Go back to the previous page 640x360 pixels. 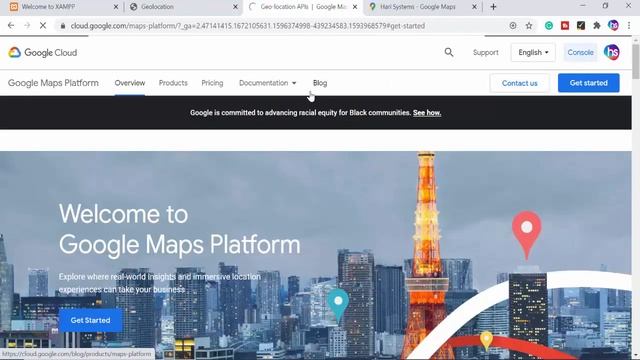(11, 26)
